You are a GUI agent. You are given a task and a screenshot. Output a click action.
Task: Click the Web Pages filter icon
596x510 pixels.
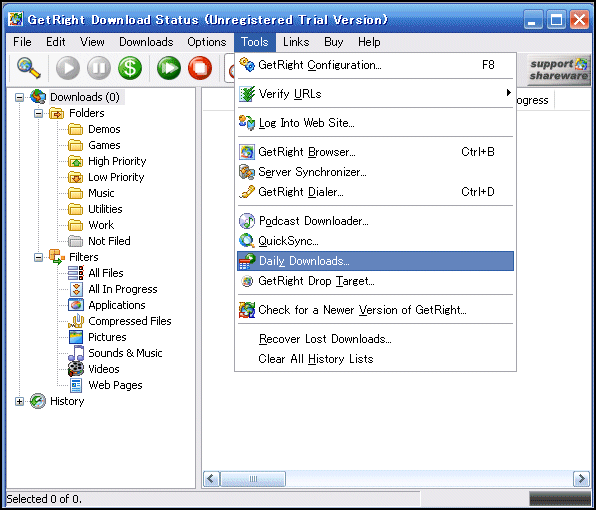point(76,385)
